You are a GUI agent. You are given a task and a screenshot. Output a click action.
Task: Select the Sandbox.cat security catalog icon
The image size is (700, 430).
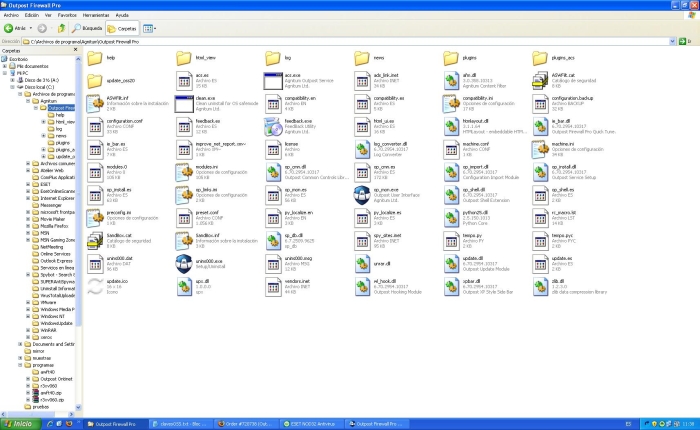click(x=95, y=241)
